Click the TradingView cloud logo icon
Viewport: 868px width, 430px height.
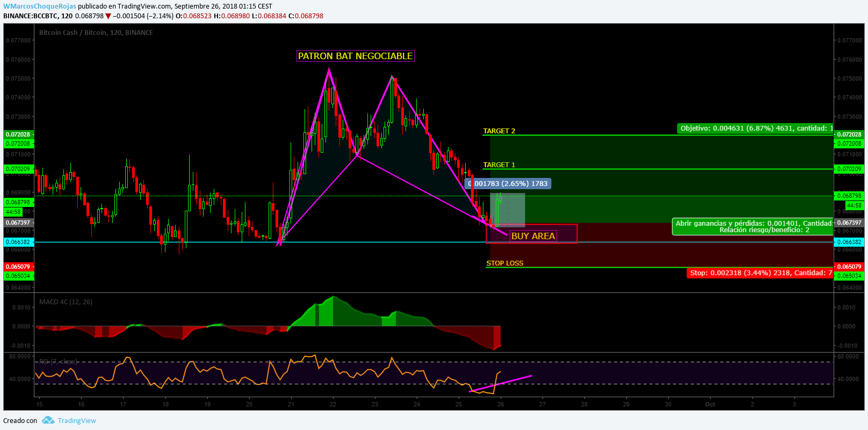tap(48, 420)
